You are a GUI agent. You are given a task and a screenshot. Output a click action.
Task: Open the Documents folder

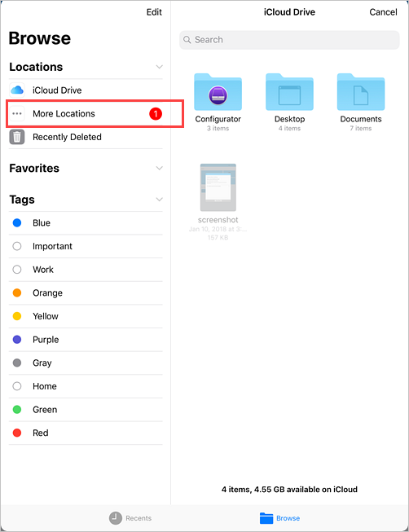coord(361,92)
